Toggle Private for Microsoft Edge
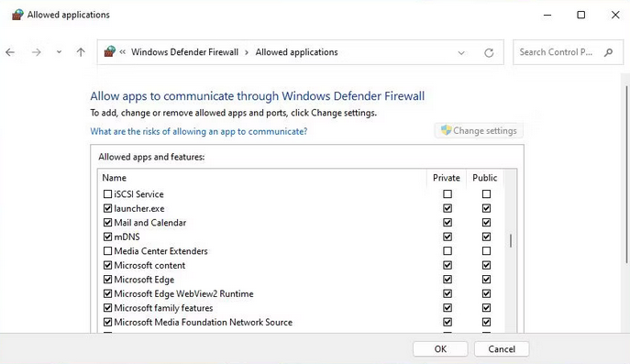The height and width of the screenshot is (364, 630). point(448,280)
